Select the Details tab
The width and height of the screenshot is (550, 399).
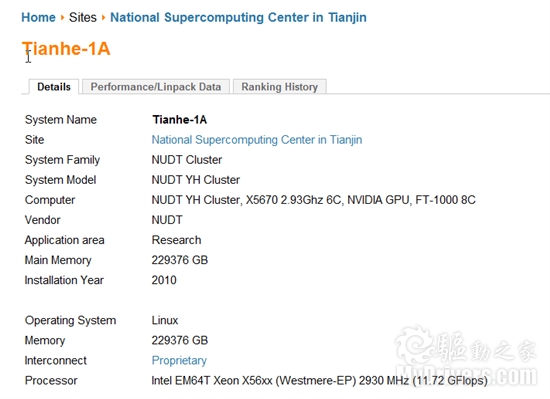pyautogui.click(x=54, y=87)
